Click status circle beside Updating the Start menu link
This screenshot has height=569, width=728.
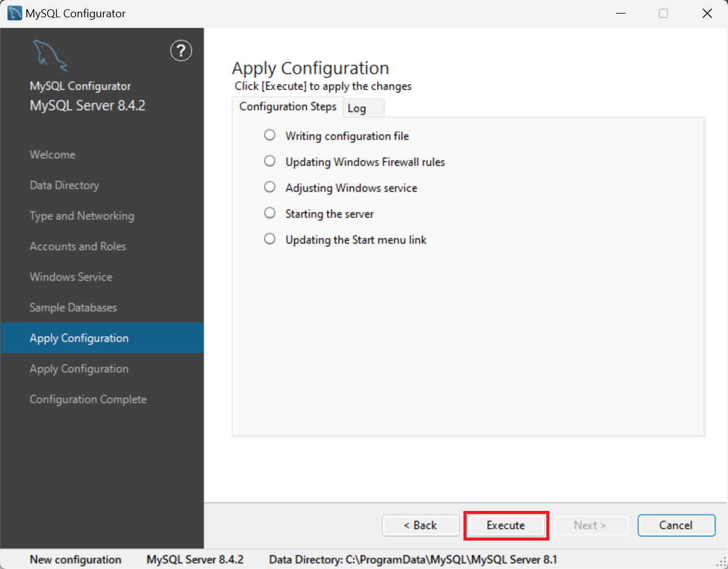(x=269, y=239)
